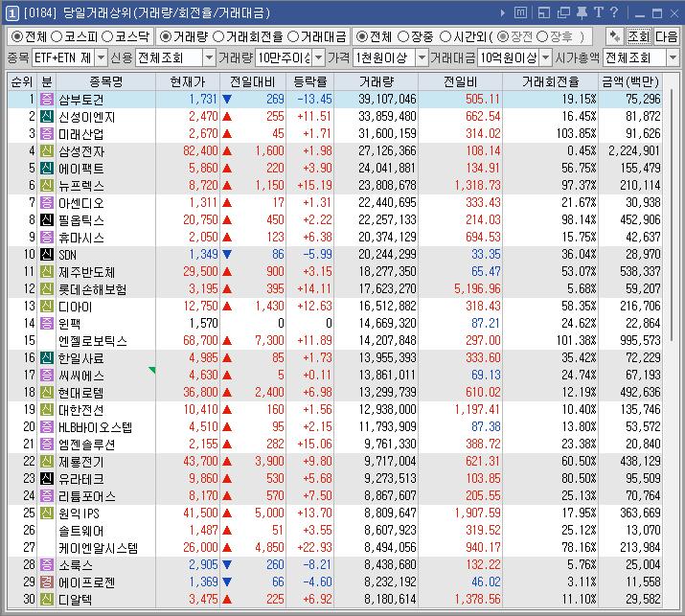Click the boxed m icon in title bar
The image size is (685, 616).
pos(520,13)
